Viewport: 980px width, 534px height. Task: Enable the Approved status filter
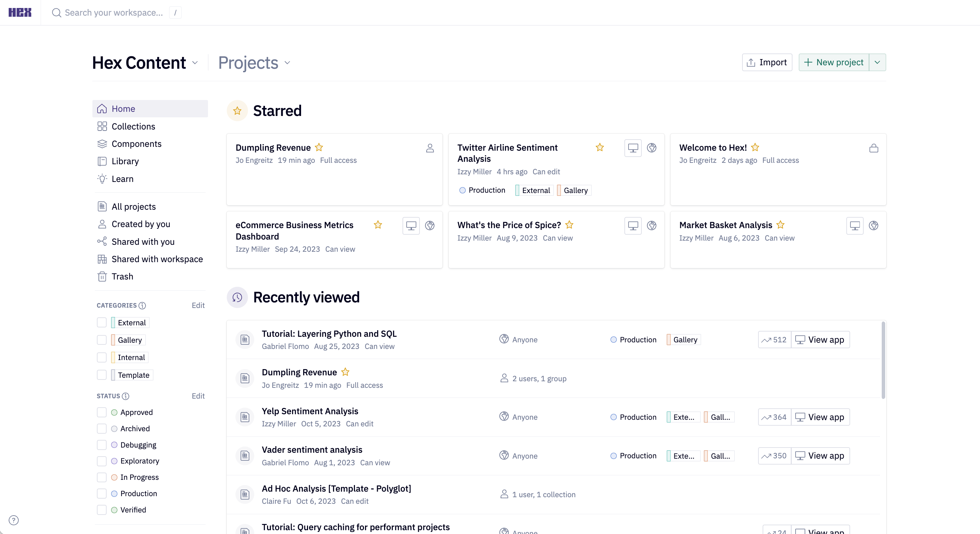pyautogui.click(x=101, y=412)
